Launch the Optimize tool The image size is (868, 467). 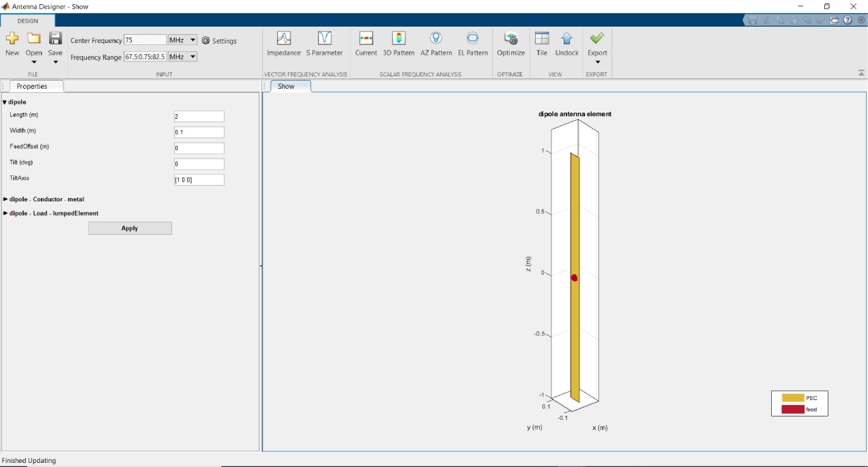click(510, 44)
